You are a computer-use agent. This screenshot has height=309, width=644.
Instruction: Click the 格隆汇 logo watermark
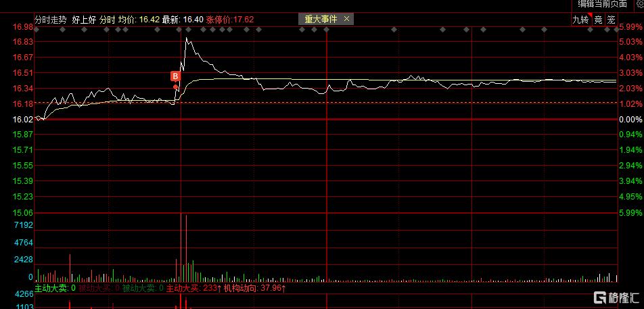click(x=616, y=298)
